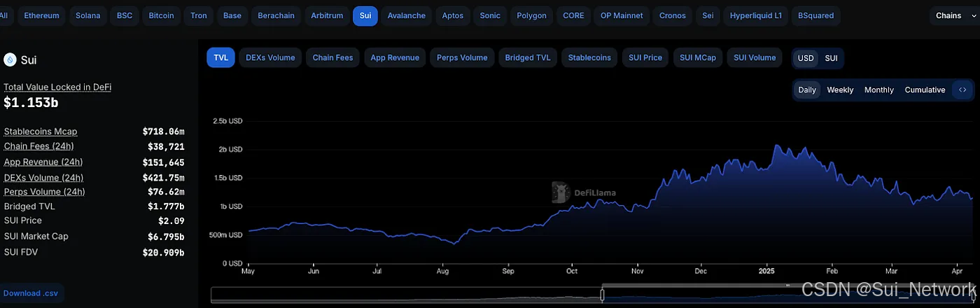Click the Bridged TVL value $1.777b

tap(166, 206)
